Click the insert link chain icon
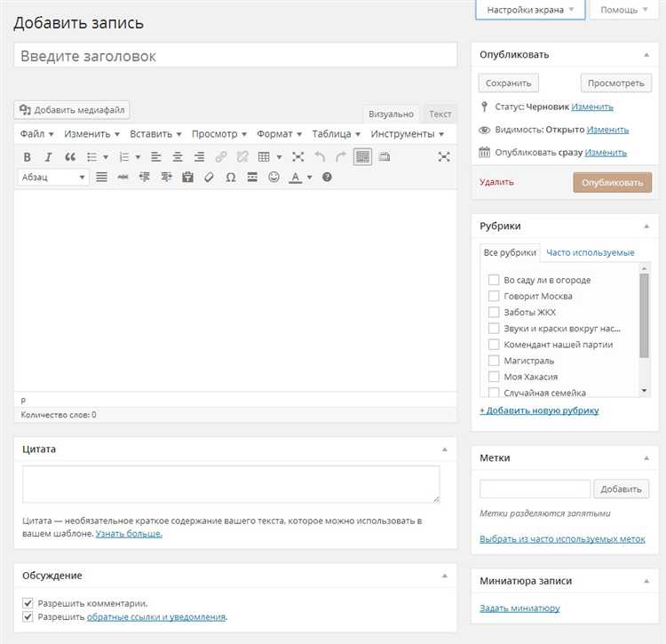This screenshot has width=666, height=644. [x=221, y=157]
